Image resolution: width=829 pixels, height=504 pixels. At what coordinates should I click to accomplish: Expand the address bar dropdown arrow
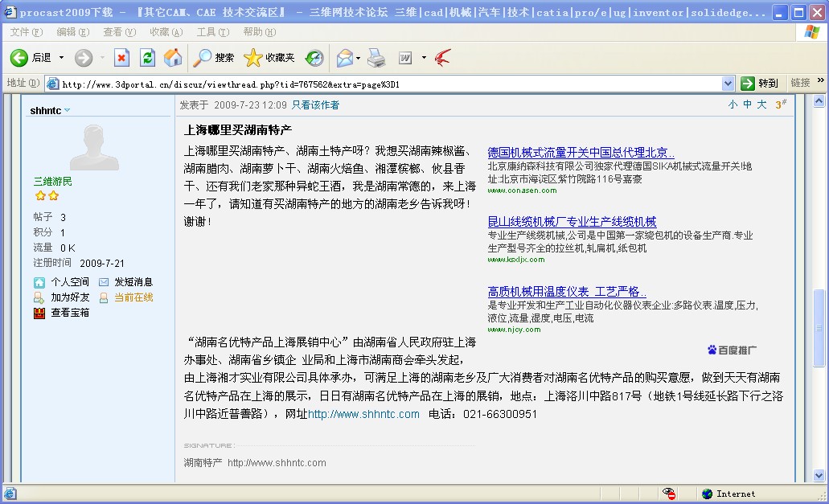[728, 84]
